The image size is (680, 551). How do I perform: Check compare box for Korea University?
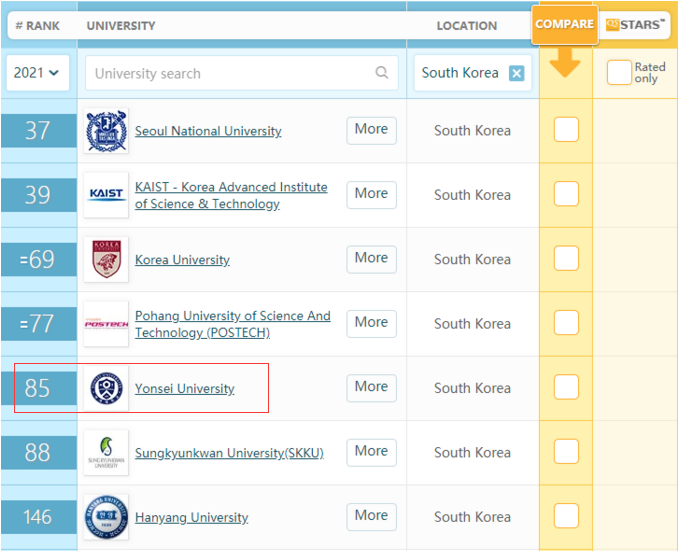click(x=566, y=258)
